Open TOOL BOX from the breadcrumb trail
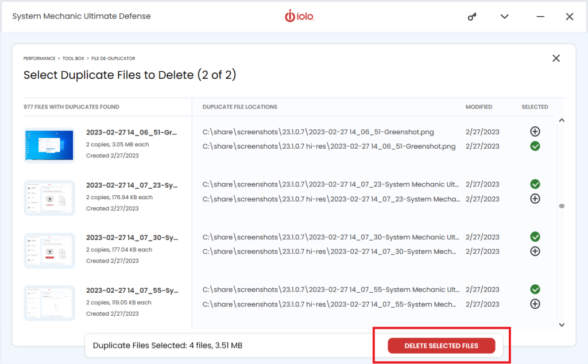 [x=73, y=58]
